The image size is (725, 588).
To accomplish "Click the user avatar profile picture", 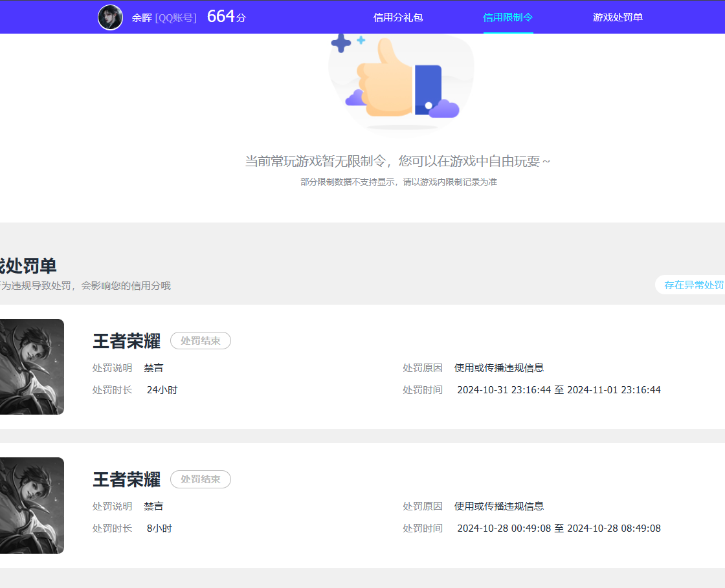I will [x=110, y=17].
